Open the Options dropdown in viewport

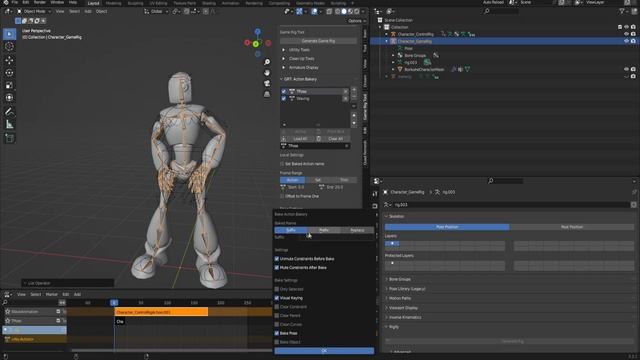(x=356, y=21)
